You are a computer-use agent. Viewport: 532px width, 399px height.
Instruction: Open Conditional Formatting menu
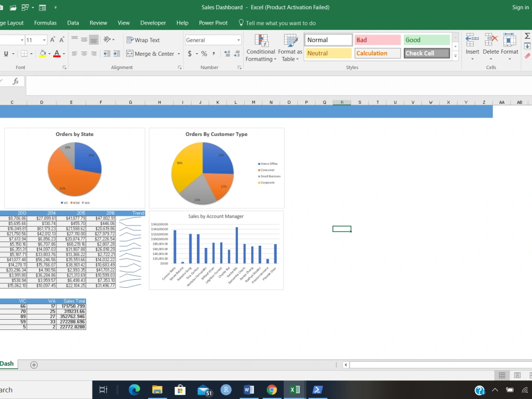261,48
